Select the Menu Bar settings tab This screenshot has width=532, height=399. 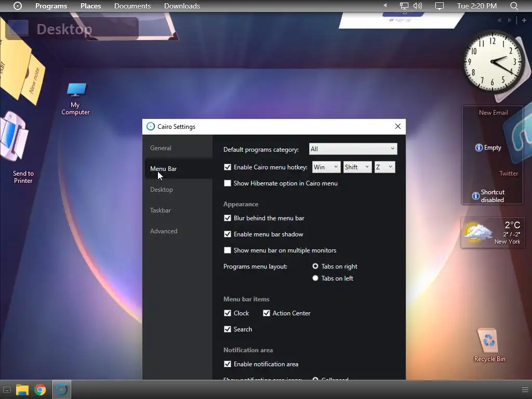click(x=179, y=169)
